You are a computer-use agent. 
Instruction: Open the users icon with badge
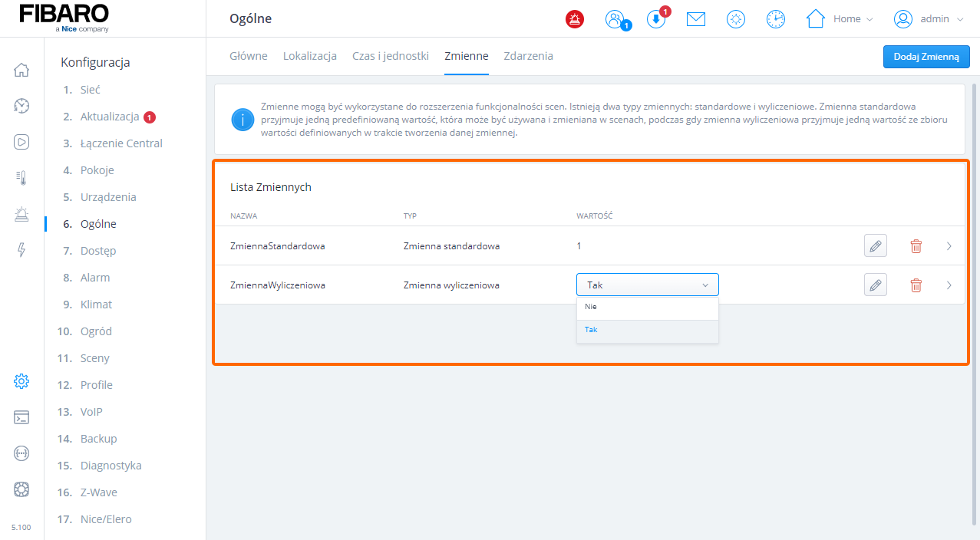(615, 19)
